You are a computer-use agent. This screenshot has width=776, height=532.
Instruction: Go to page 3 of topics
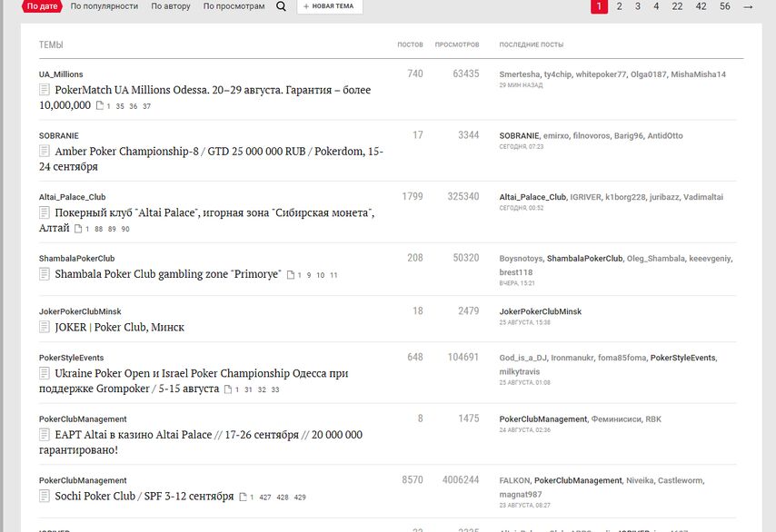click(638, 6)
